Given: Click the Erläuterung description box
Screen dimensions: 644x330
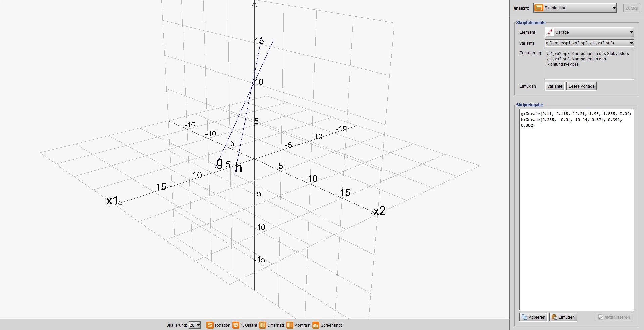Looking at the screenshot, I should pos(589,64).
